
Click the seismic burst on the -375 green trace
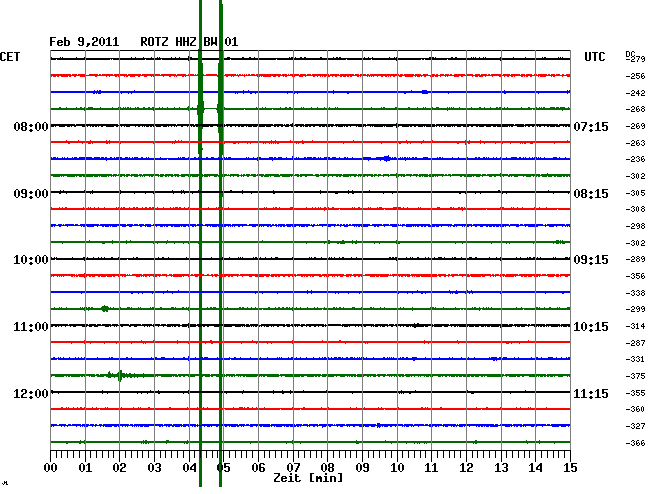[120, 375]
